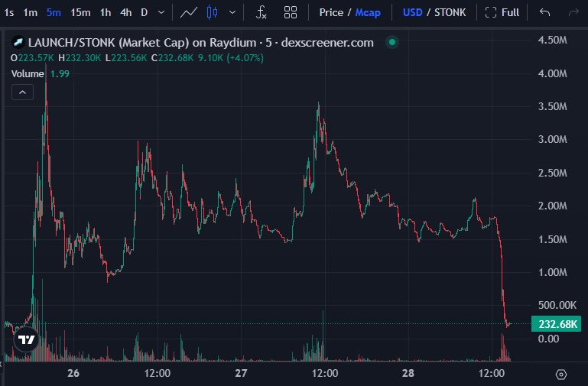
Task: Switch chart to Price mode
Action: 331,13
